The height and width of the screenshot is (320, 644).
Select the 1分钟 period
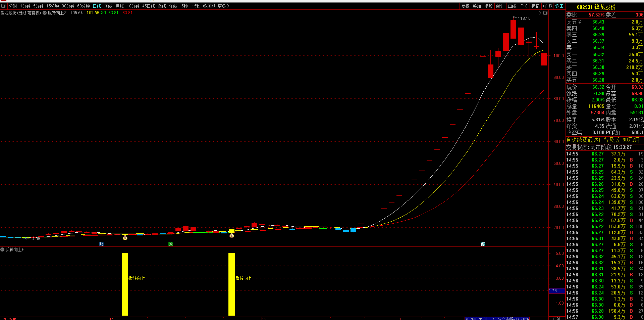pos(25,6)
